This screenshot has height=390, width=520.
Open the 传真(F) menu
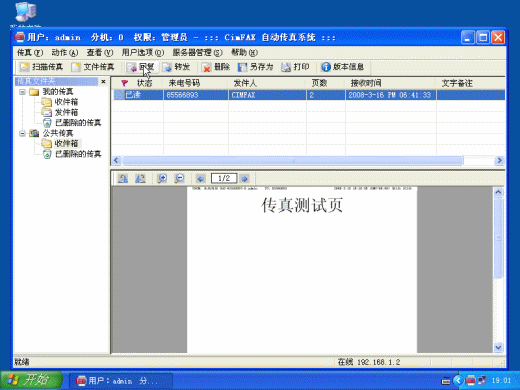point(30,53)
